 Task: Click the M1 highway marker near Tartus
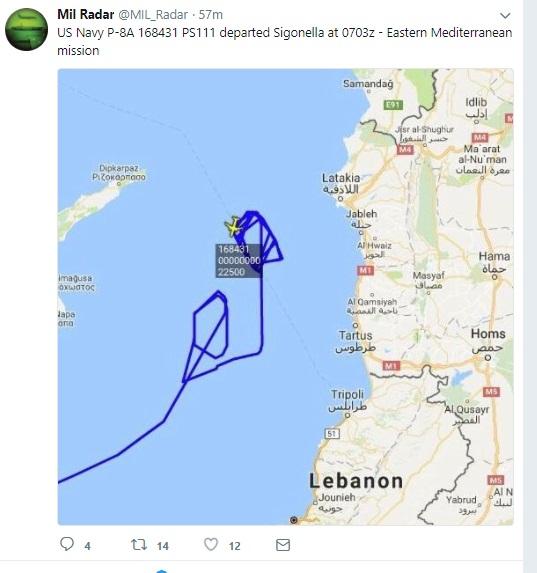(x=391, y=365)
